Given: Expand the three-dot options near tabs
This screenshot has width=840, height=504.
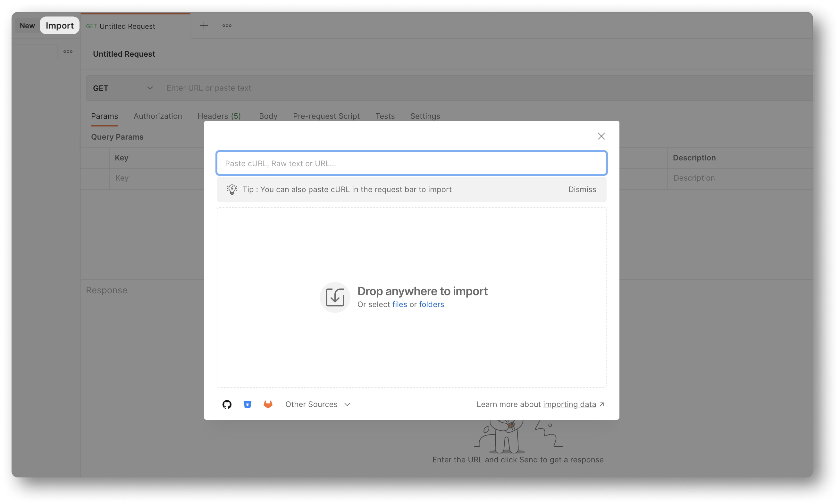Looking at the screenshot, I should (x=227, y=26).
